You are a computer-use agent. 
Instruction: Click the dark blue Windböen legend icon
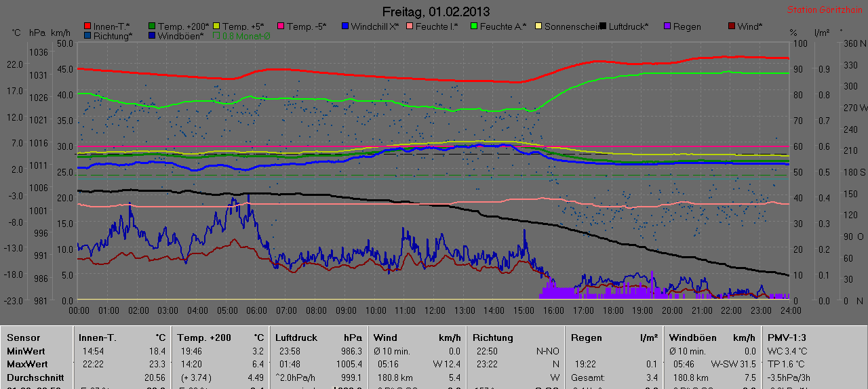click(152, 36)
